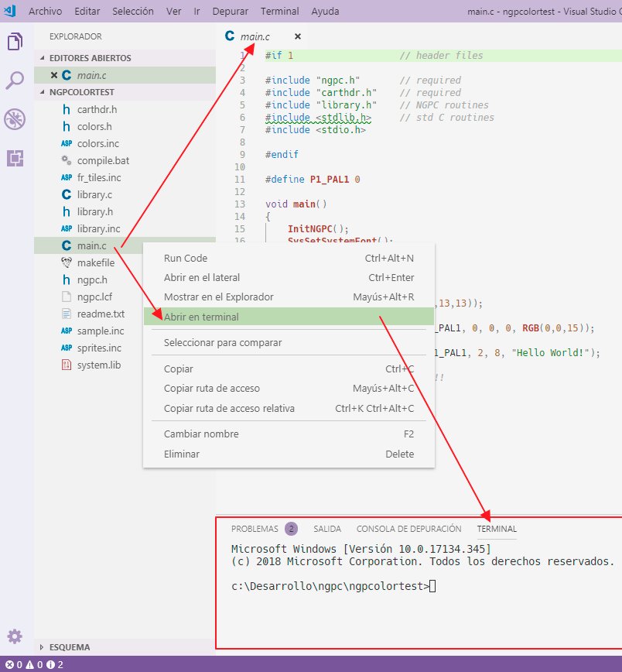The image size is (622, 672).
Task: Click the terminal command prompt input
Action: [432, 586]
